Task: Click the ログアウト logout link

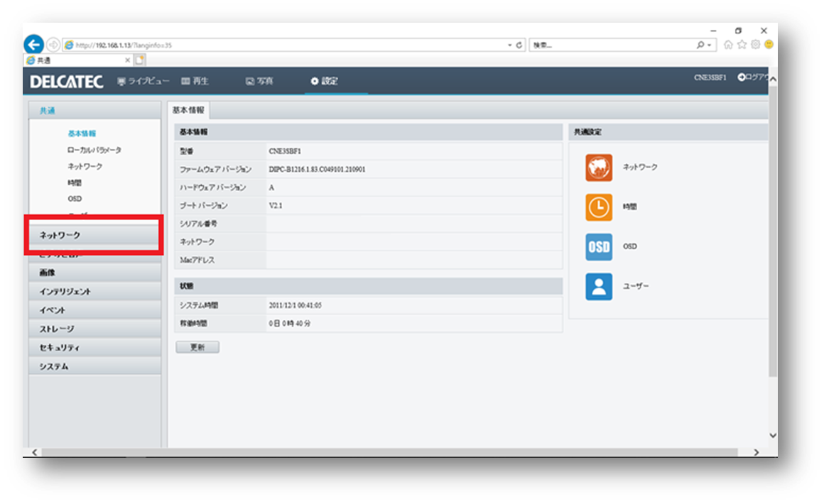Action: [x=752, y=77]
